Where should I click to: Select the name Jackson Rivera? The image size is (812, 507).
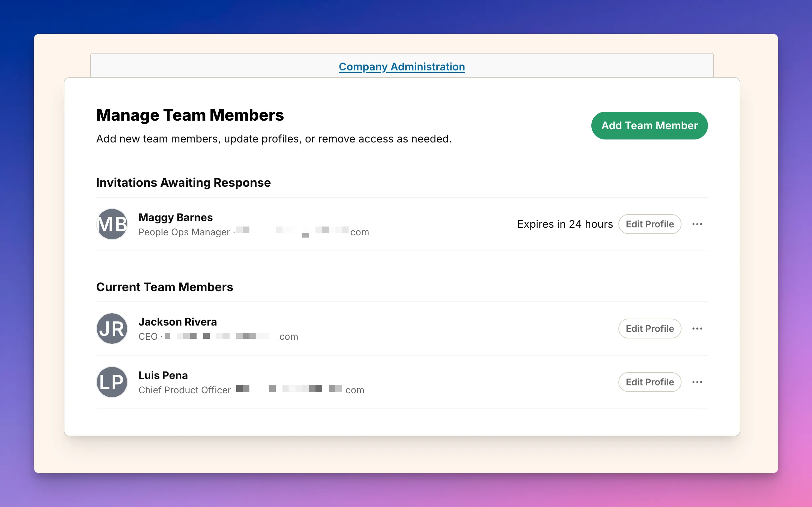tap(177, 322)
